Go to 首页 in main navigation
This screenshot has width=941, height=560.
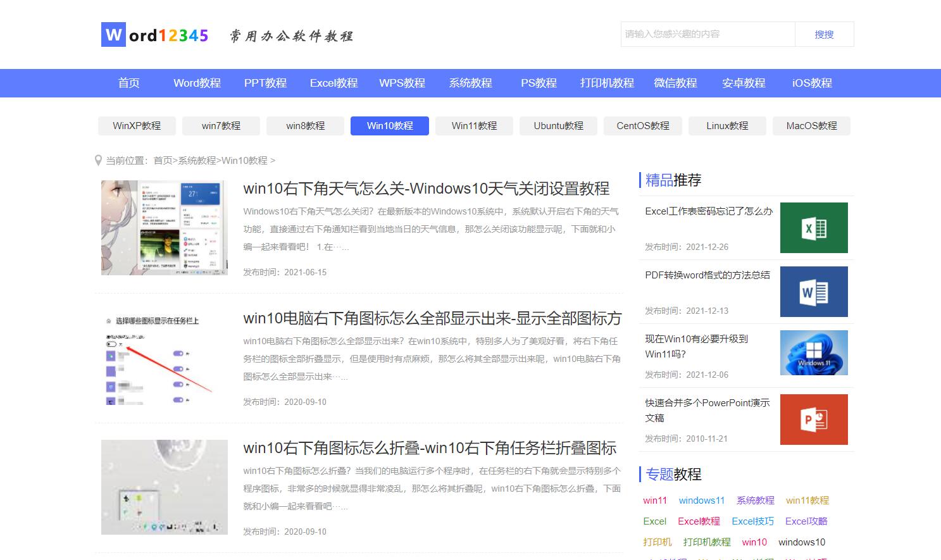pos(129,83)
